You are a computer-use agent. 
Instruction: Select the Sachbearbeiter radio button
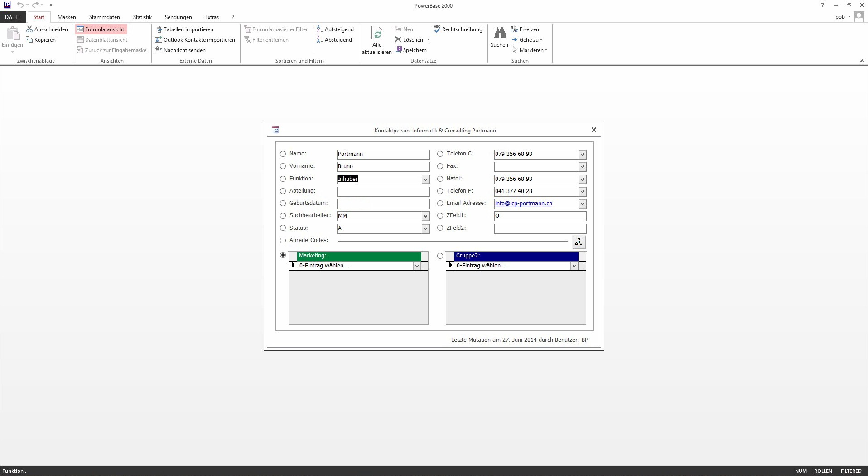click(283, 216)
